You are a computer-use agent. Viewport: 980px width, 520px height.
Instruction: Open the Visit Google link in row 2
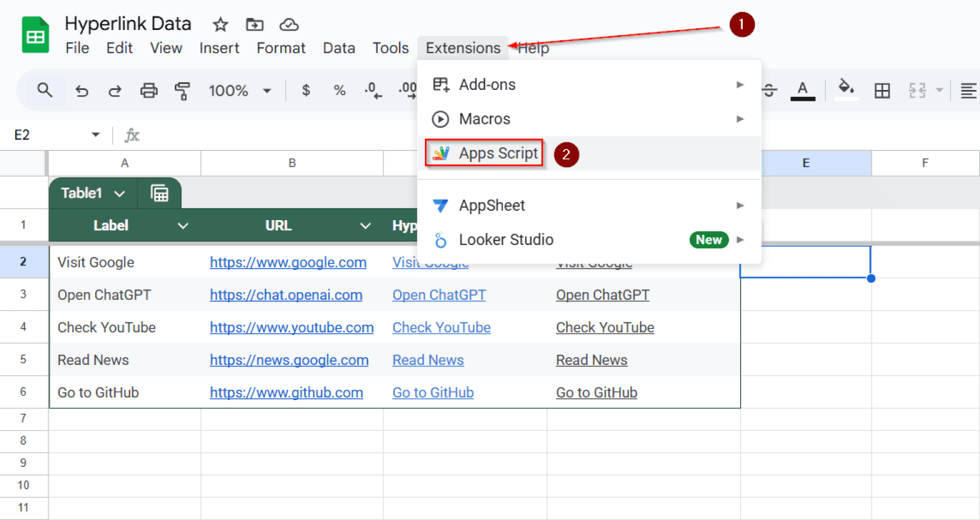point(430,262)
